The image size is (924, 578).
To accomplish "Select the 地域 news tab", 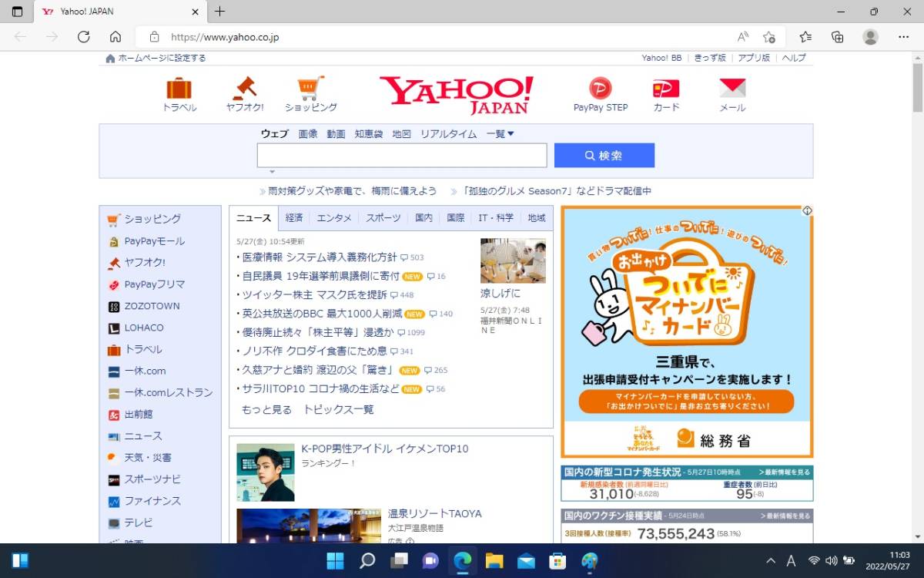I will point(537,218).
